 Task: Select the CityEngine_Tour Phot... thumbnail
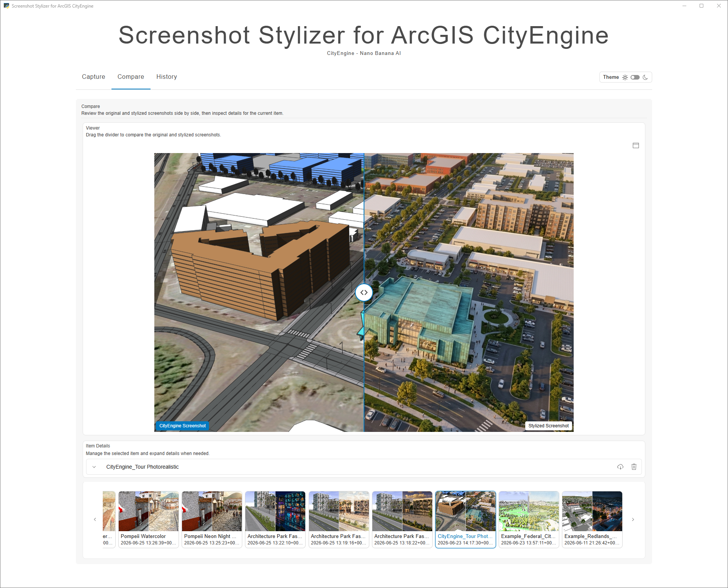click(466, 519)
